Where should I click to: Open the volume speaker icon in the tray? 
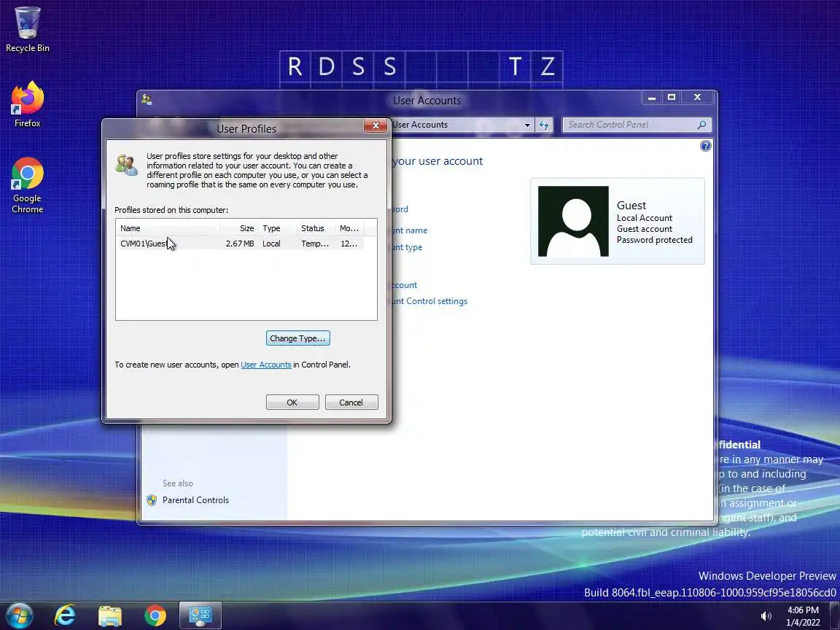click(x=766, y=616)
